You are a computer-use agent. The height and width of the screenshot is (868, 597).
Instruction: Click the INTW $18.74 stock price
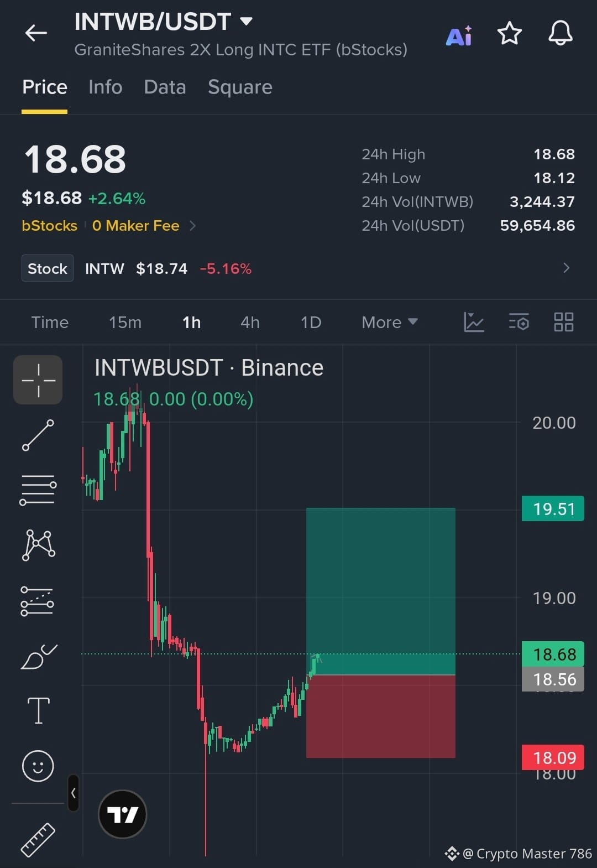(x=137, y=269)
